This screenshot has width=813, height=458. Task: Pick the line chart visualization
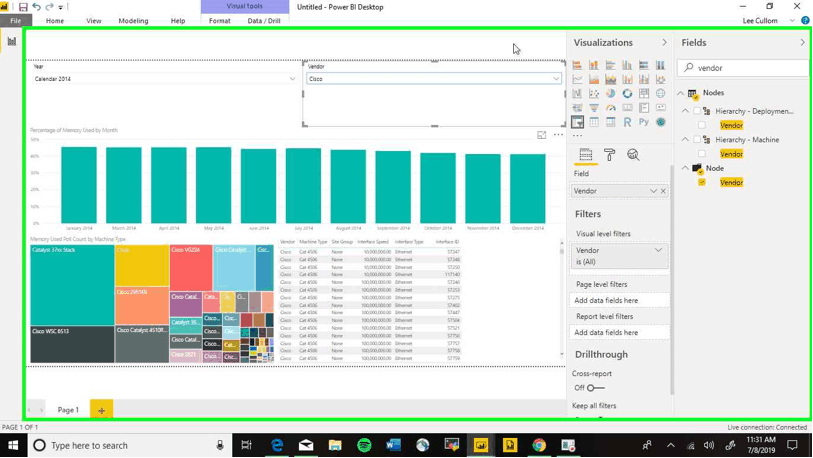pos(577,79)
